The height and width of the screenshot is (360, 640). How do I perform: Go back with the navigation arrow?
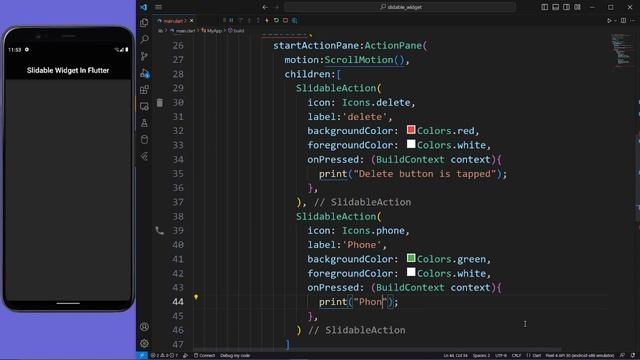[x=265, y=7]
